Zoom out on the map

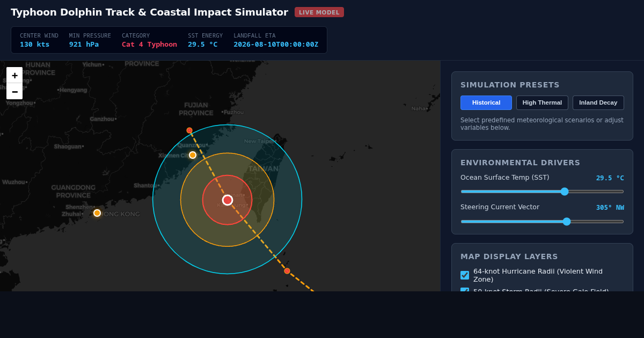pyautogui.click(x=14, y=91)
